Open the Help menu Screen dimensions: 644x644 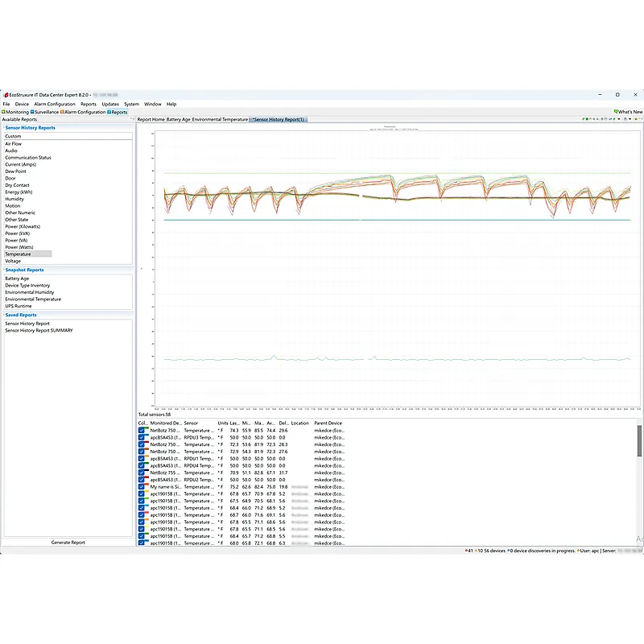171,105
